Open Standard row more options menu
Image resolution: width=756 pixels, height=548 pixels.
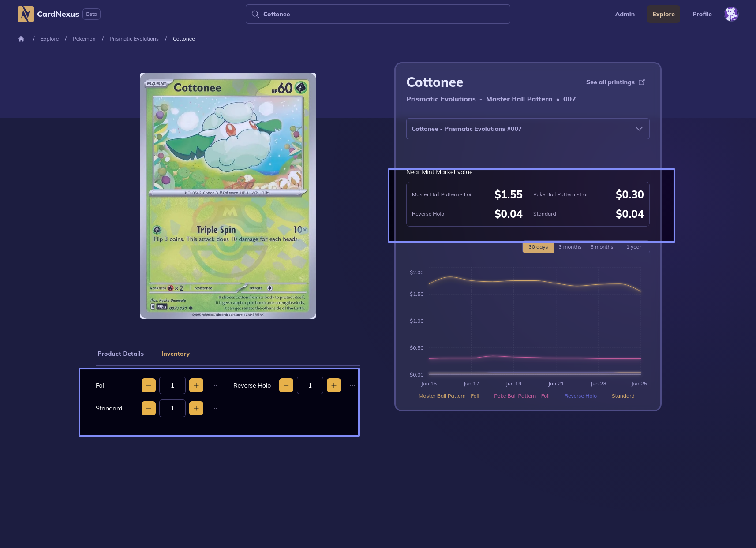point(215,408)
